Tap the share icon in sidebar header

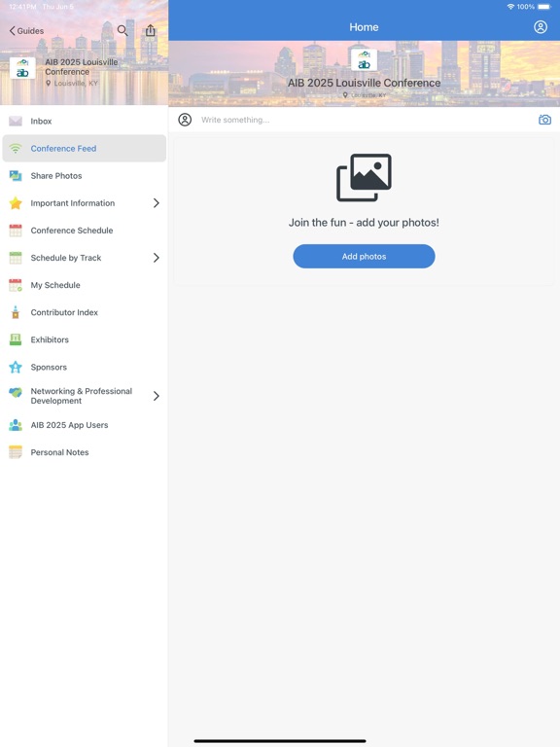coord(151,30)
